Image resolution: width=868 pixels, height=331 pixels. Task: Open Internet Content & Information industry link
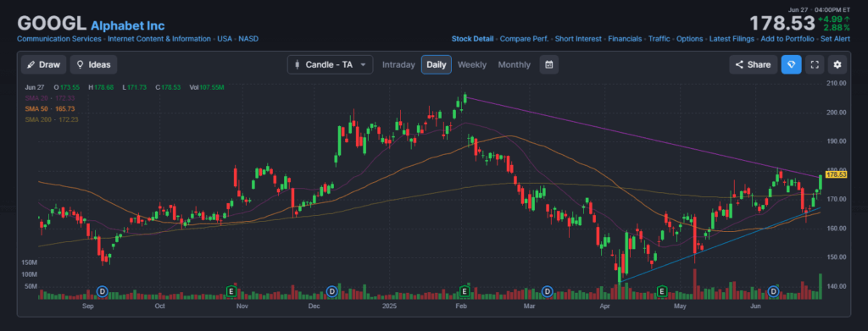pos(159,39)
